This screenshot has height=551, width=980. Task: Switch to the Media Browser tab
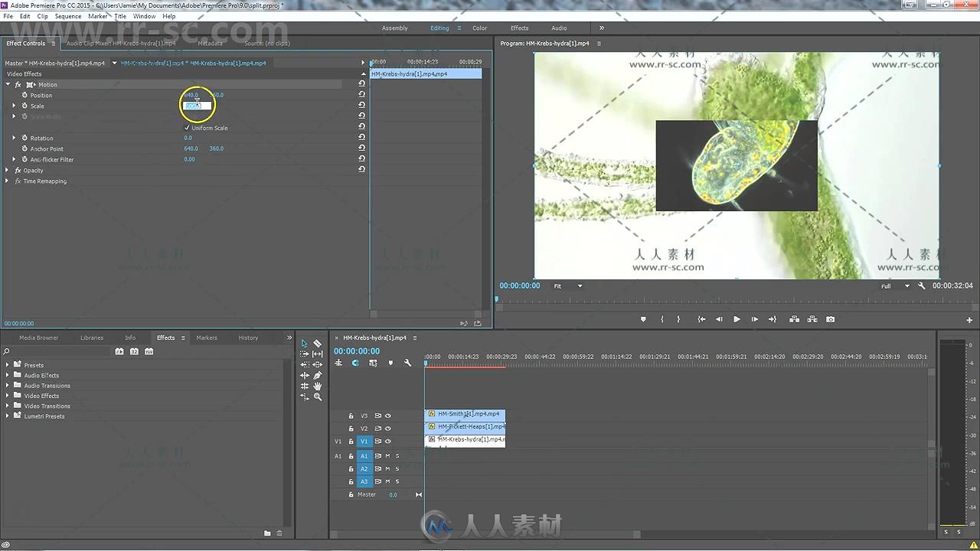tap(38, 337)
